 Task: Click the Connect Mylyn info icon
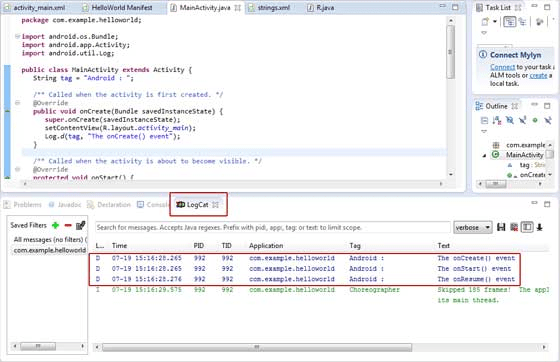pos(483,55)
